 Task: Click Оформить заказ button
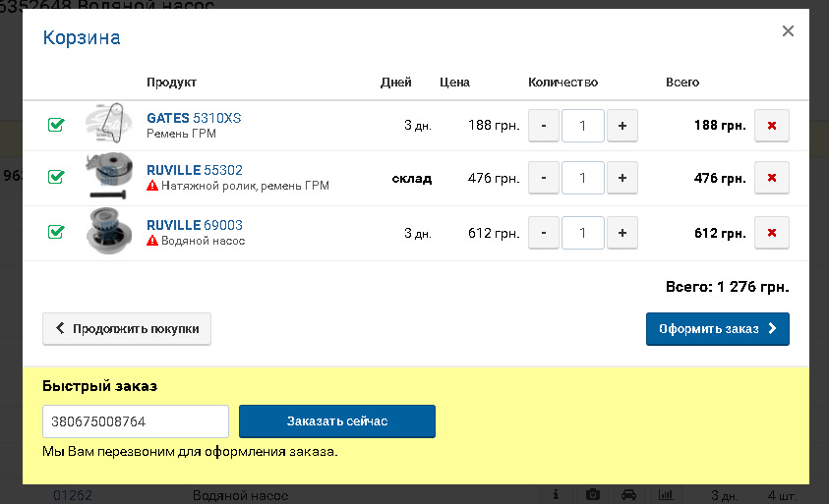coord(718,328)
